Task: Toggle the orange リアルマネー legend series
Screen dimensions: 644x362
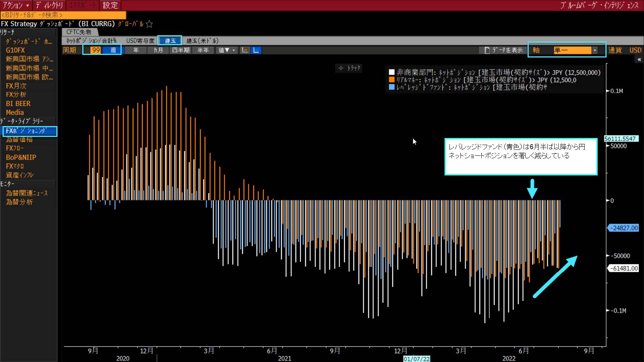Action: point(392,80)
